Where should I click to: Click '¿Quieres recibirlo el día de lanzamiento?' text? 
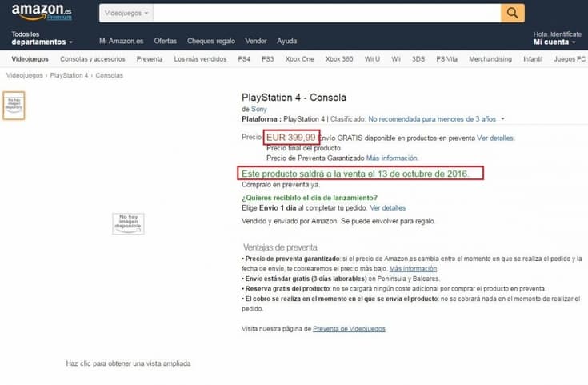(x=310, y=198)
